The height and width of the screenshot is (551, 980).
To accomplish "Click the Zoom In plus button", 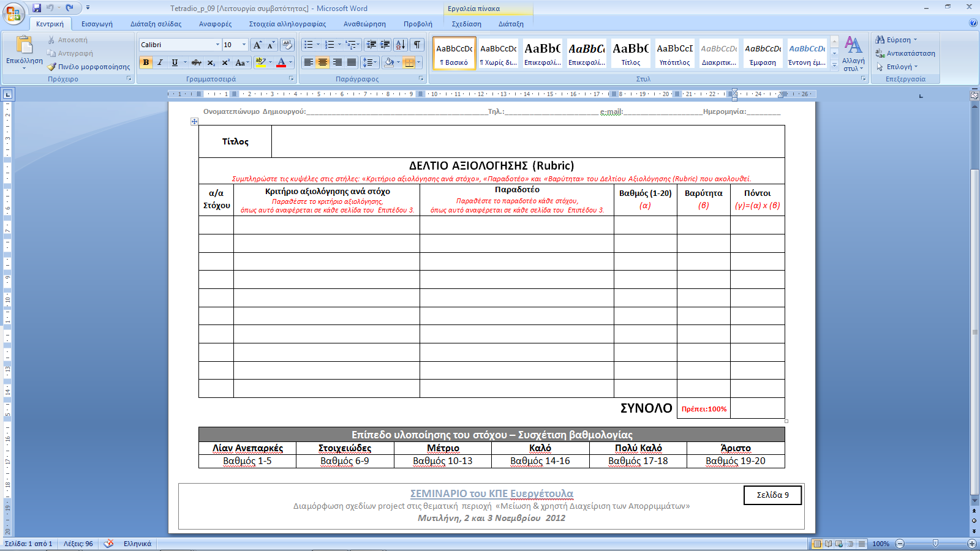I will [x=971, y=544].
